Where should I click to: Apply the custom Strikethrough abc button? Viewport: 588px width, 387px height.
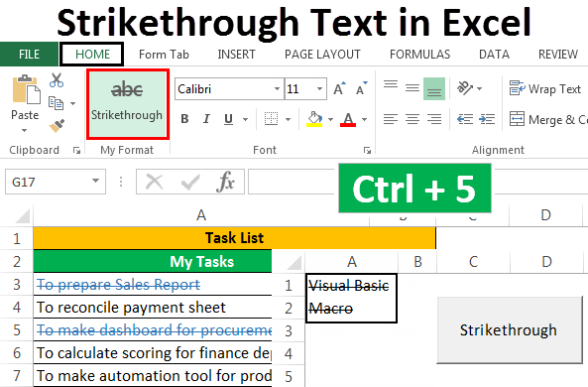[x=128, y=104]
